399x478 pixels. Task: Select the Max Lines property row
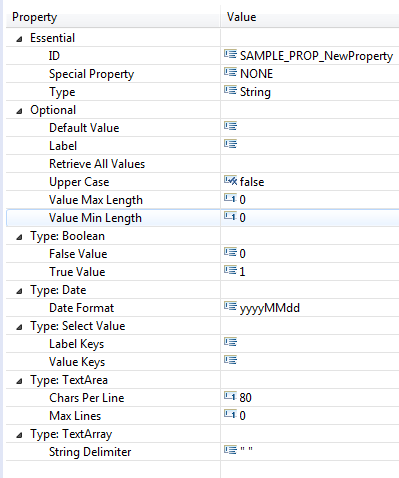202,416
